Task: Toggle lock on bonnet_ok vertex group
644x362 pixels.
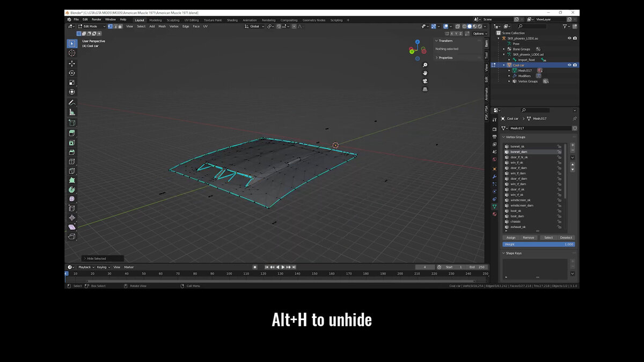Action: pyautogui.click(x=559, y=146)
